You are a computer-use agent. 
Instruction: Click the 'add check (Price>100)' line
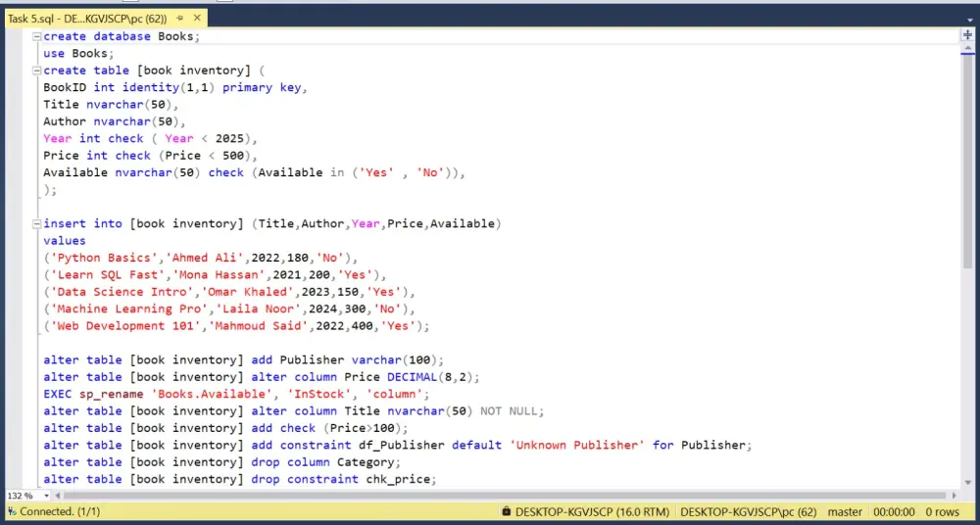coord(225,428)
